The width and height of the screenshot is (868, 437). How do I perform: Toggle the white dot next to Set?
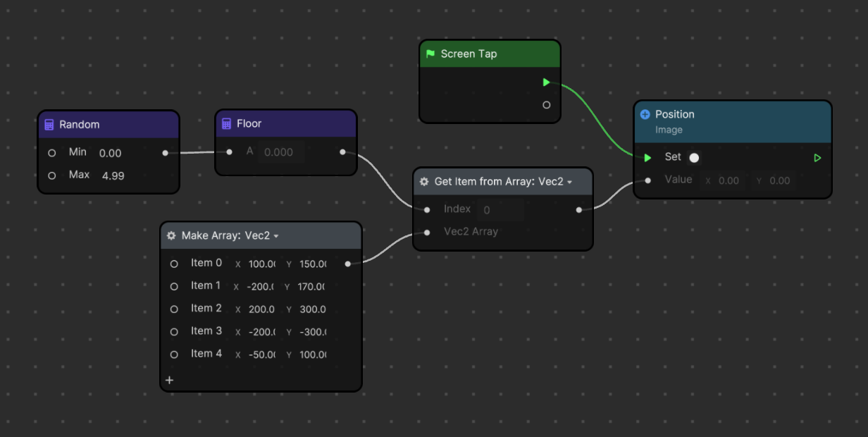click(694, 158)
